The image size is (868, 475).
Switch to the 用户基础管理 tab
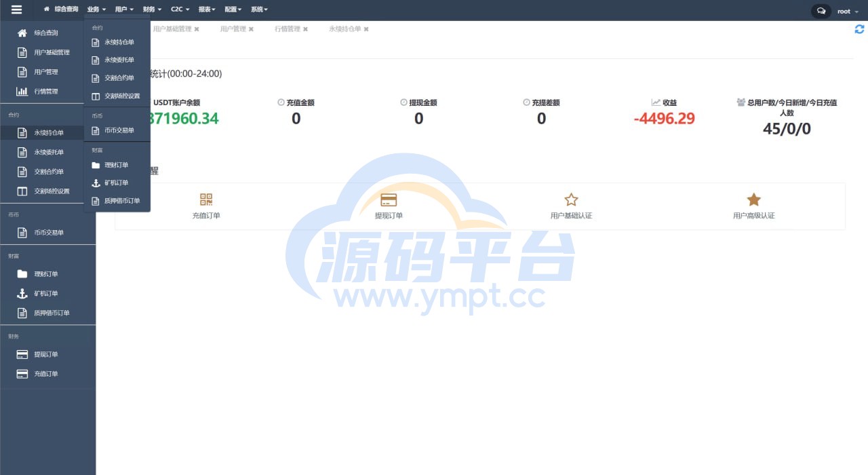click(172, 29)
